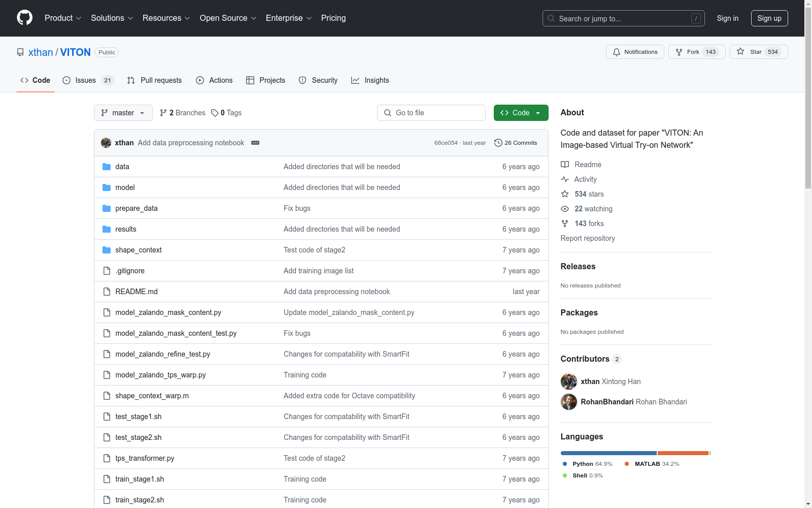Click the orange MATLAB segment of language bar
The width and height of the screenshot is (812, 508).
tap(683, 453)
